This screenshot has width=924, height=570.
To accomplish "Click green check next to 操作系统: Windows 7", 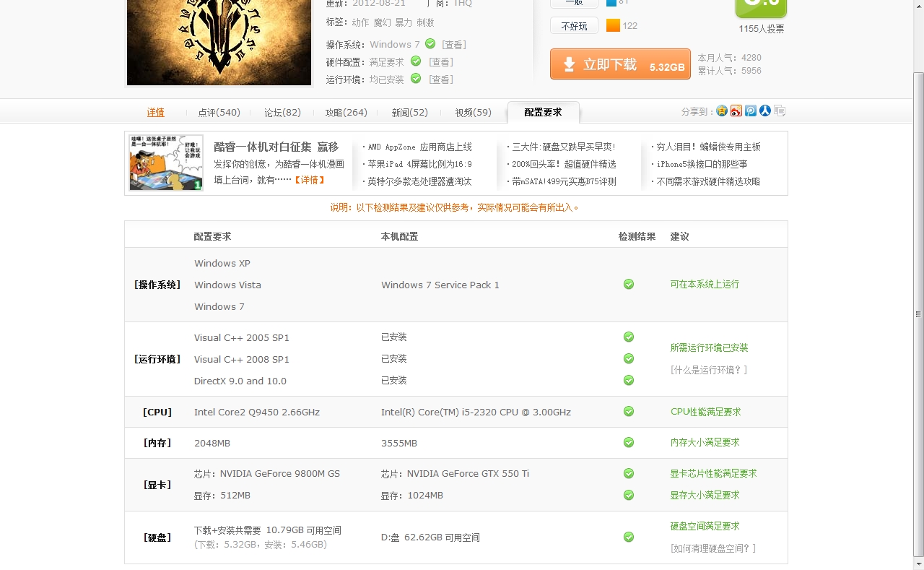I will [x=430, y=44].
